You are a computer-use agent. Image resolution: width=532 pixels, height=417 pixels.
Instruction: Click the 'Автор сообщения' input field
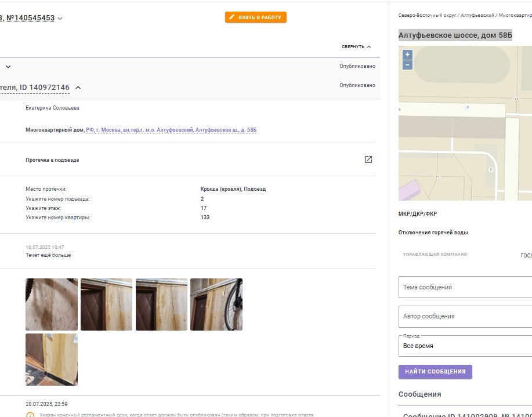coord(465,316)
